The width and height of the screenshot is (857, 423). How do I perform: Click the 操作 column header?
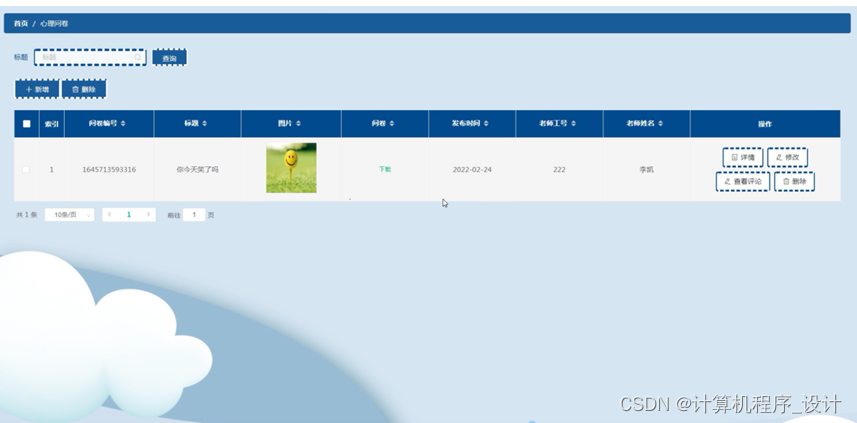[x=765, y=124]
